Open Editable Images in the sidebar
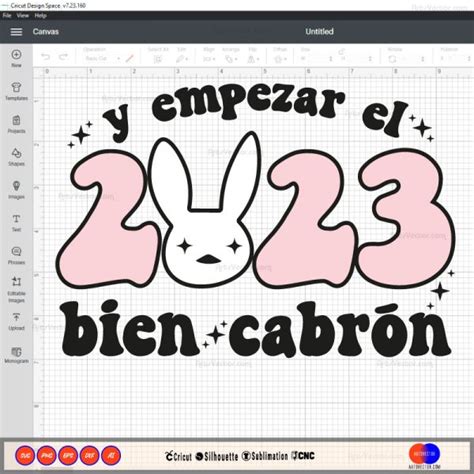This screenshot has height=474, width=474. tap(16, 289)
